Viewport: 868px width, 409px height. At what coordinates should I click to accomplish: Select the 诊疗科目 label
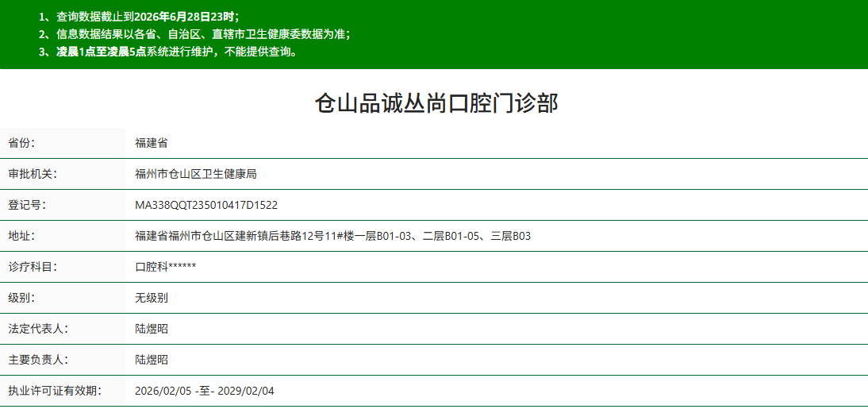pos(33,267)
